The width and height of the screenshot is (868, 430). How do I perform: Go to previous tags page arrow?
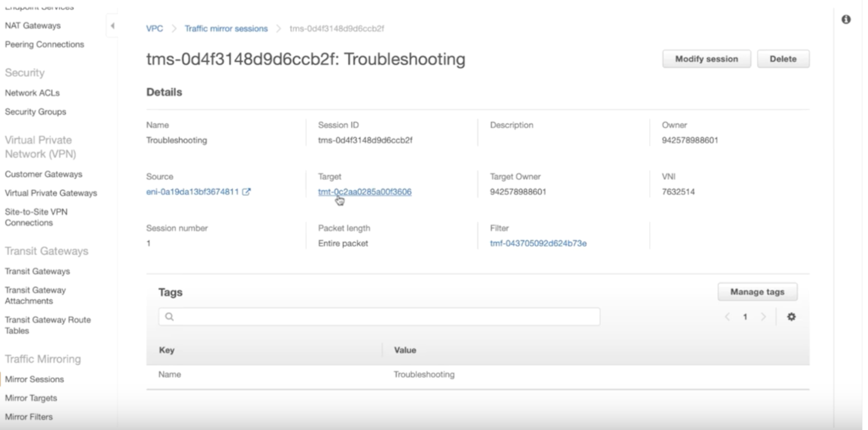point(727,317)
